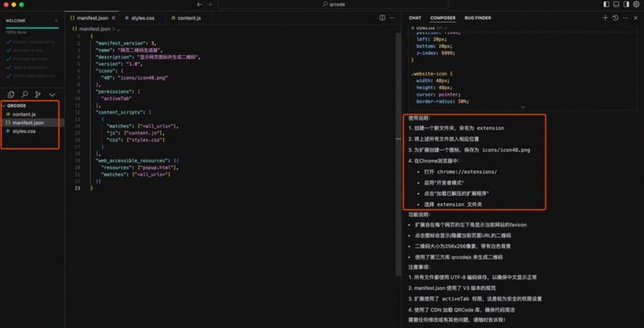This screenshot has height=328, width=644.
Task: Click the "48": "icons/icon48.png" line
Action: [134, 78]
